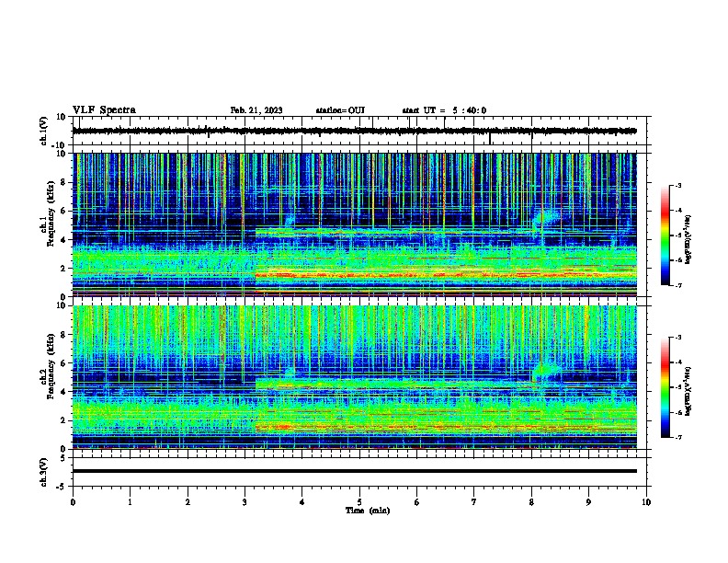Click the time axis tick label "5"

pyautogui.click(x=359, y=502)
